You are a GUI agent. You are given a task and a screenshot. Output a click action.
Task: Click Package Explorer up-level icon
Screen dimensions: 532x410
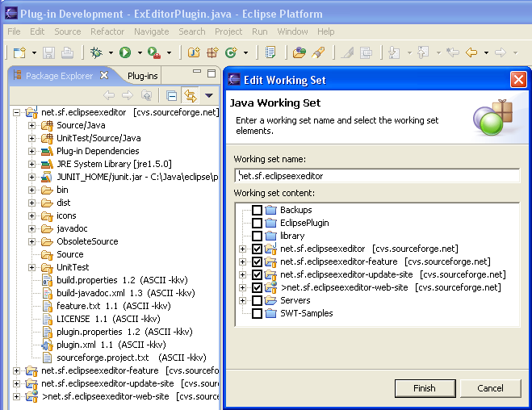click(146, 95)
